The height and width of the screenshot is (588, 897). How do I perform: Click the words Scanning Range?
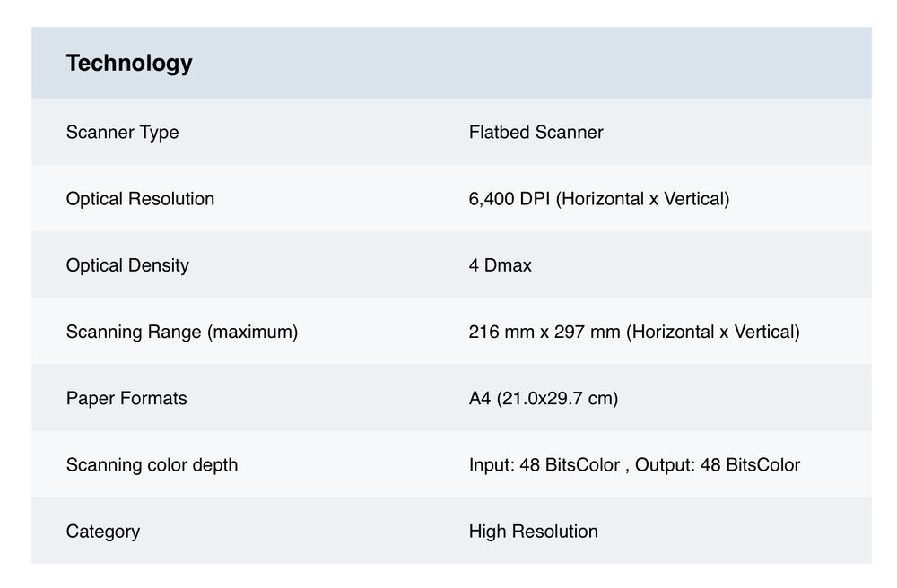coord(134,332)
